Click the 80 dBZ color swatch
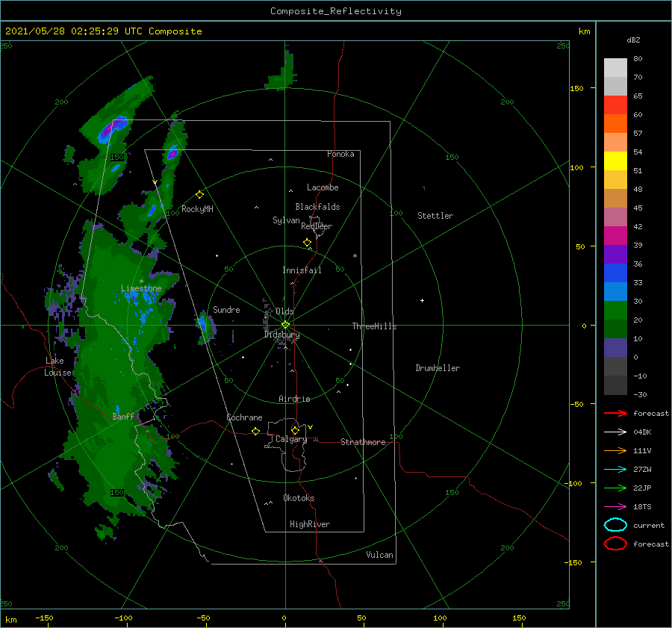 click(615, 67)
